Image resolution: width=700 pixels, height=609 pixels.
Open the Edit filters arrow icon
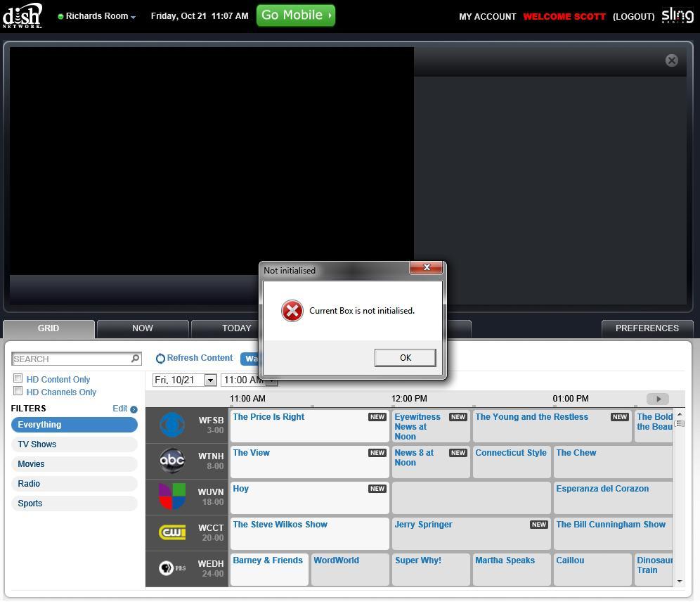click(134, 409)
